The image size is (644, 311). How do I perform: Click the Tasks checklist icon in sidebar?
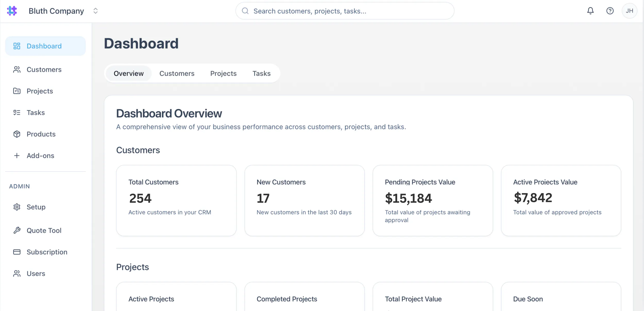[17, 112]
